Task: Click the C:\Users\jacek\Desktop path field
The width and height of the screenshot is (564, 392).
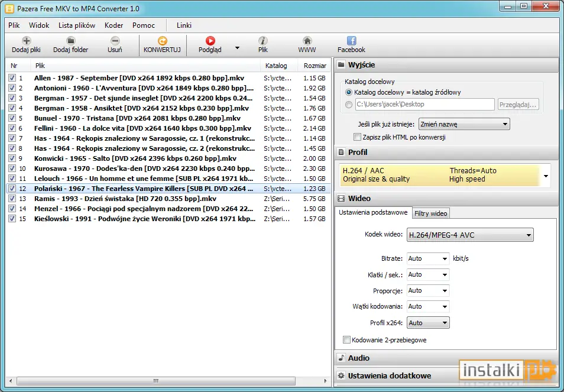Action: [425, 104]
